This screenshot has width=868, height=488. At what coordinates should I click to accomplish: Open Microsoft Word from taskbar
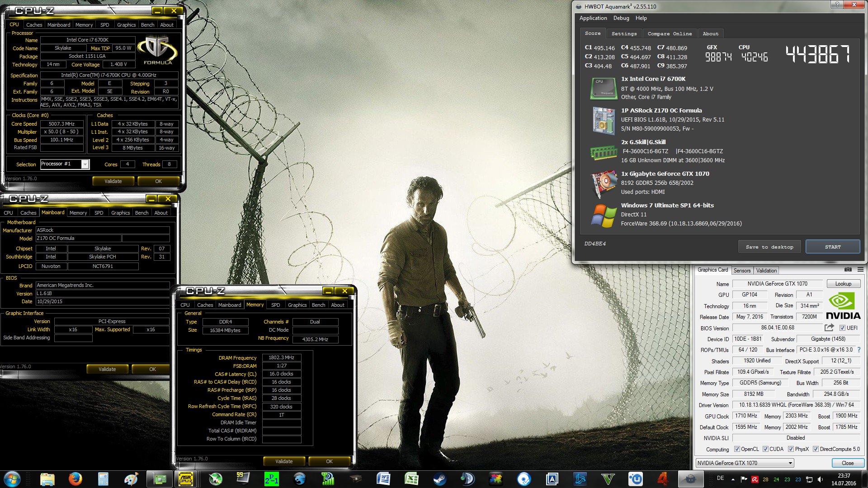(383, 479)
